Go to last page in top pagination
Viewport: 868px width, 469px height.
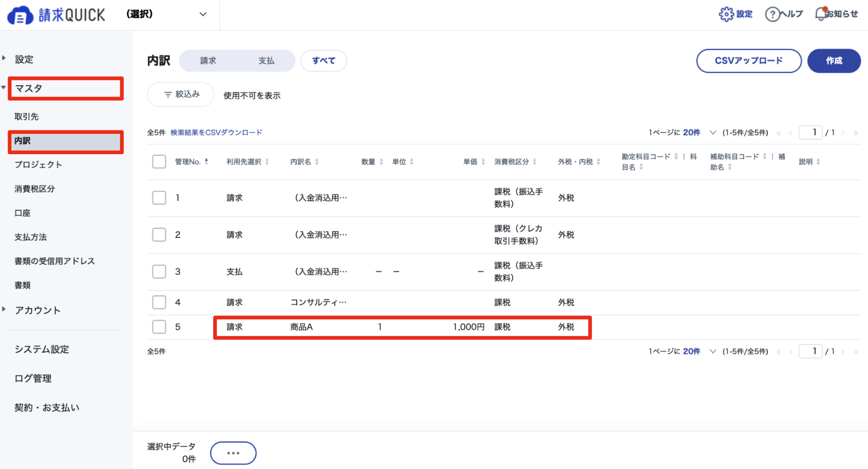(855, 133)
